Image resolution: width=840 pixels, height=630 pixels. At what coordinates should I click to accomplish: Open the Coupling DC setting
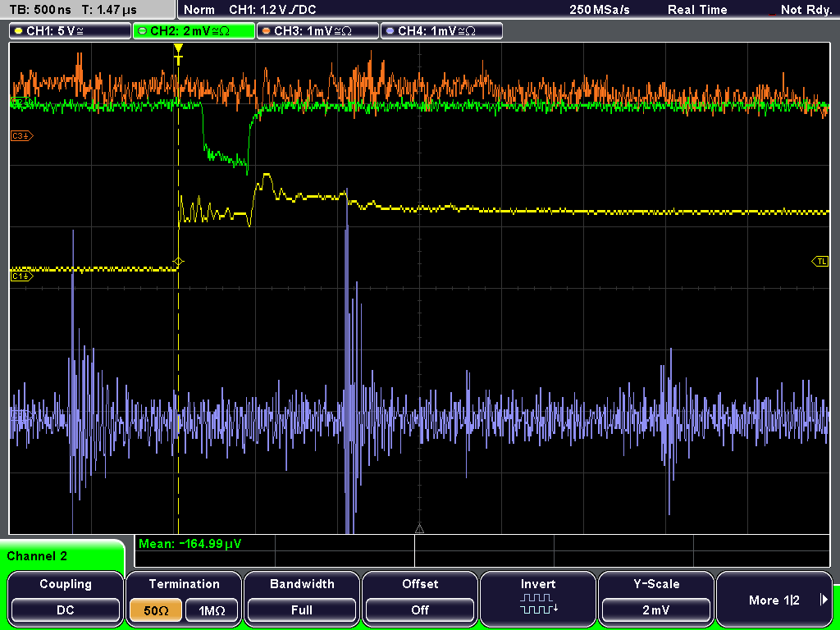coord(66,598)
